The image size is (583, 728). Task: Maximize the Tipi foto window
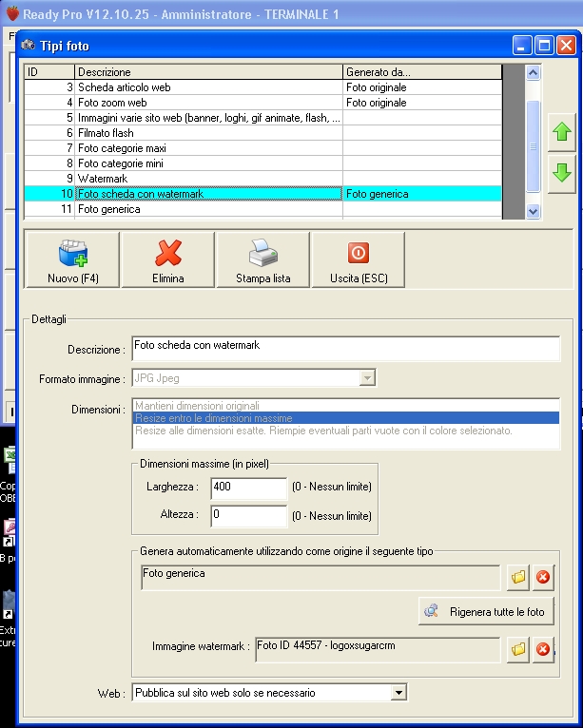tap(544, 46)
